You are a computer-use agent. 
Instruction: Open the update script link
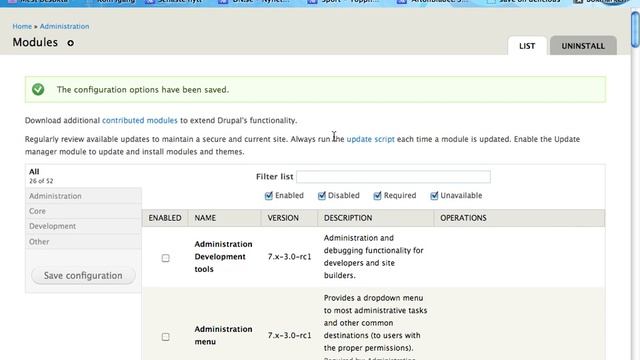[x=371, y=139]
